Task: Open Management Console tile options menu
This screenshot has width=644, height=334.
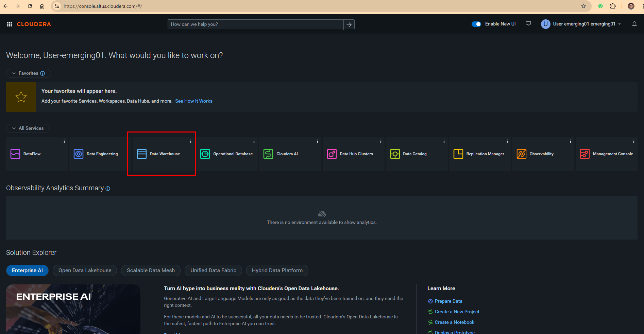Action: coord(634,141)
